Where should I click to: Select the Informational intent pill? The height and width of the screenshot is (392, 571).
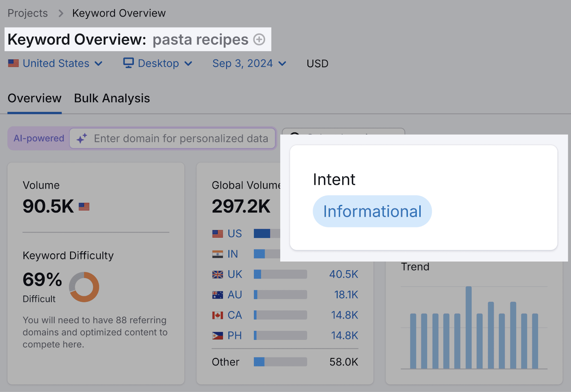pyautogui.click(x=372, y=211)
